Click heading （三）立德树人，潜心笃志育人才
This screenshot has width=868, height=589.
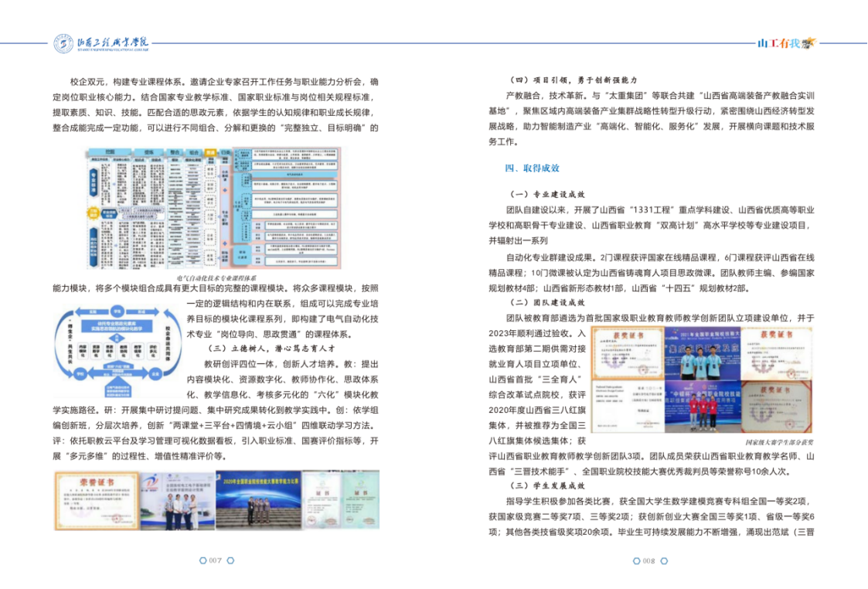(271, 349)
